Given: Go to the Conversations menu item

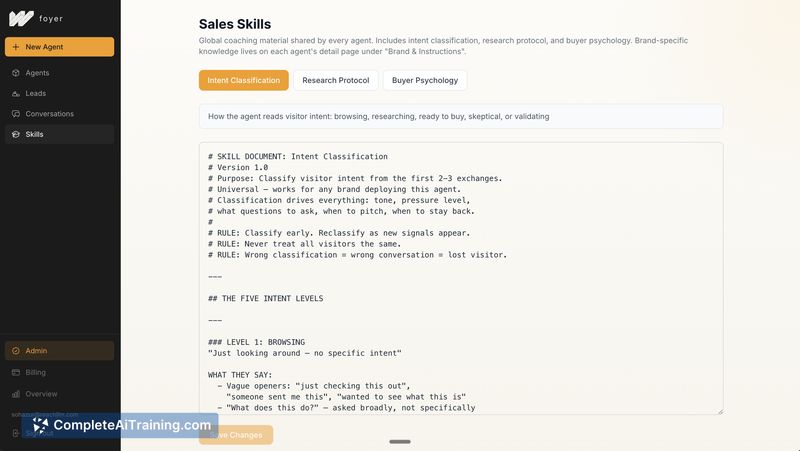Looking at the screenshot, I should click(50, 114).
